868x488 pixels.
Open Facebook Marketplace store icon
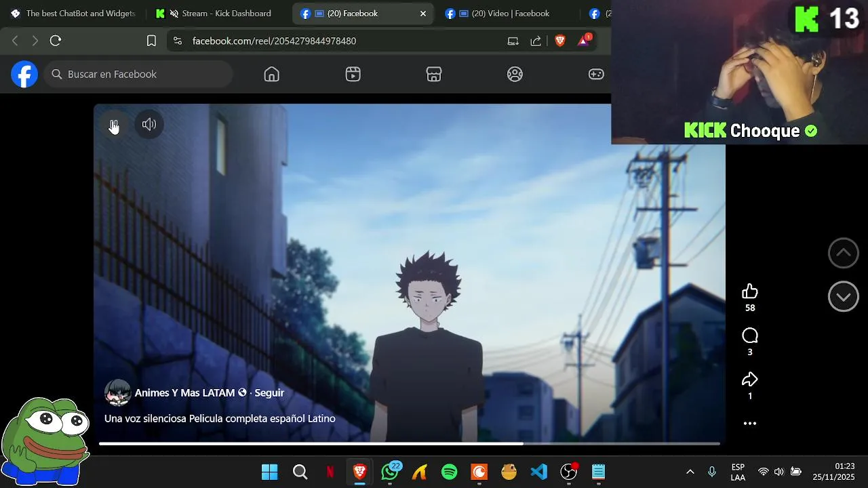click(x=434, y=75)
